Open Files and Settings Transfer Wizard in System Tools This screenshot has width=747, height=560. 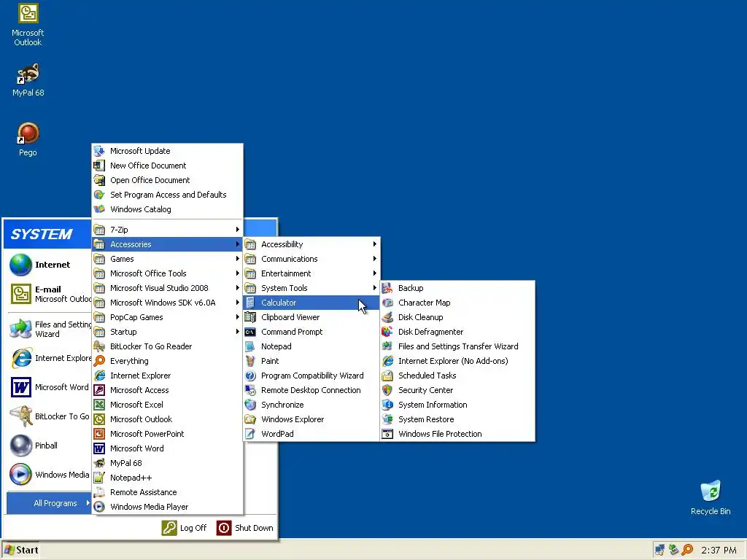click(x=458, y=346)
